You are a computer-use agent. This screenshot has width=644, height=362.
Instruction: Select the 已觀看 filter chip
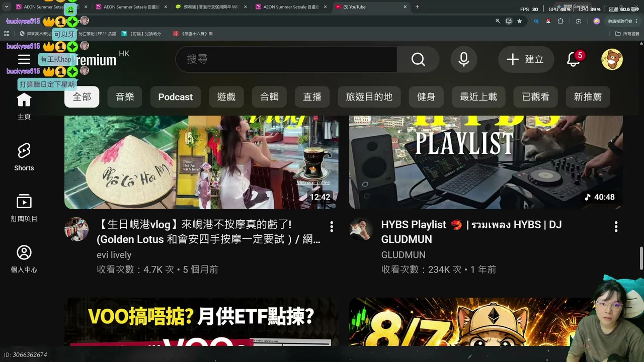tap(536, 97)
